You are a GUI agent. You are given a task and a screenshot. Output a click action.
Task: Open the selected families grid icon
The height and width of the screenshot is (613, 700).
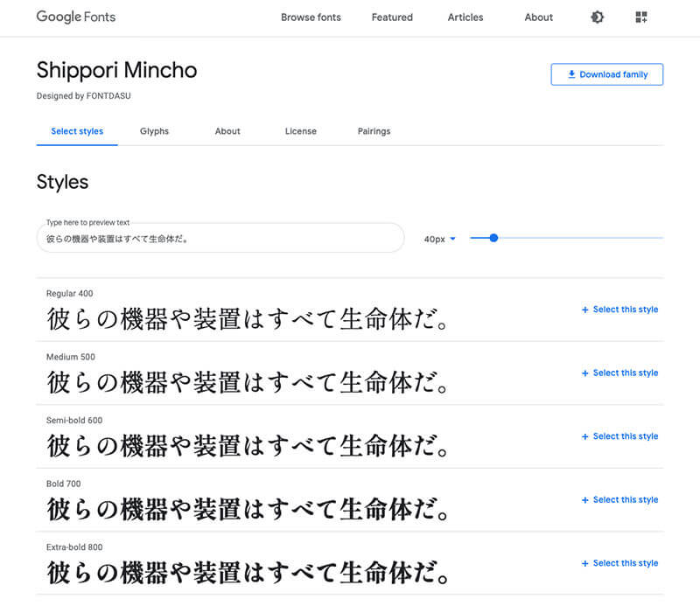coord(641,17)
